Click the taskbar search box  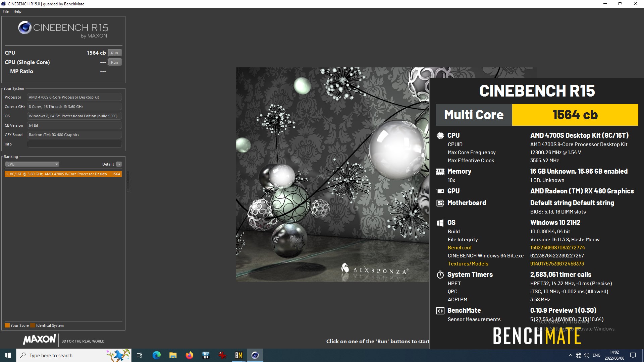[74, 355]
